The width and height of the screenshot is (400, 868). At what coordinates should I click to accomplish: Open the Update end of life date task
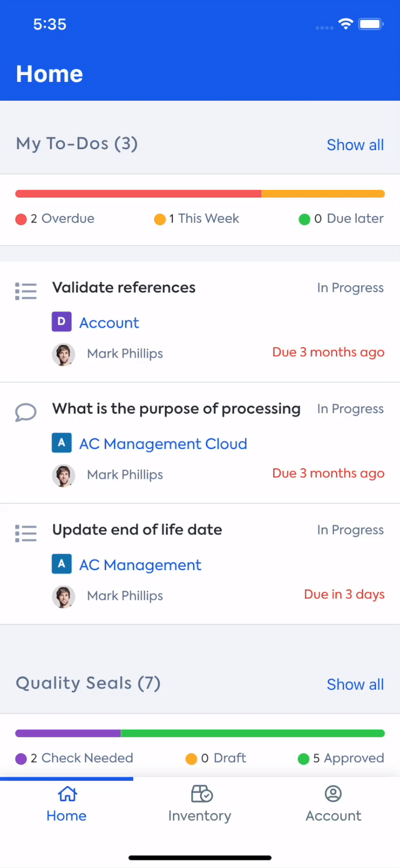[x=137, y=530]
